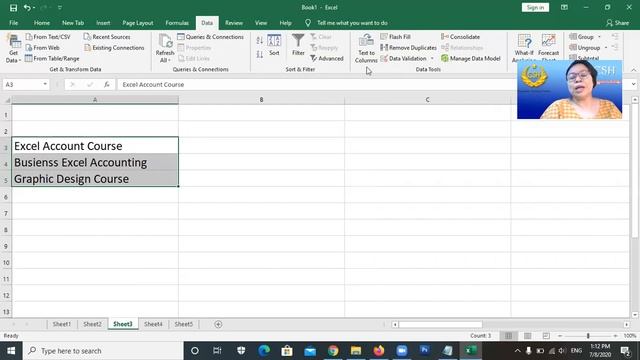
Task: Toggle the Filter funnel button
Action: pos(298,45)
